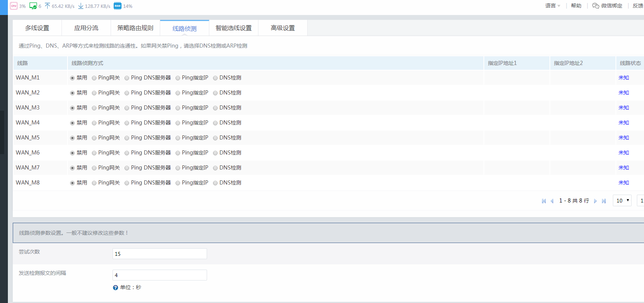Switch to 多线设置 tab
Image resolution: width=644 pixels, height=303 pixels.
(37, 28)
